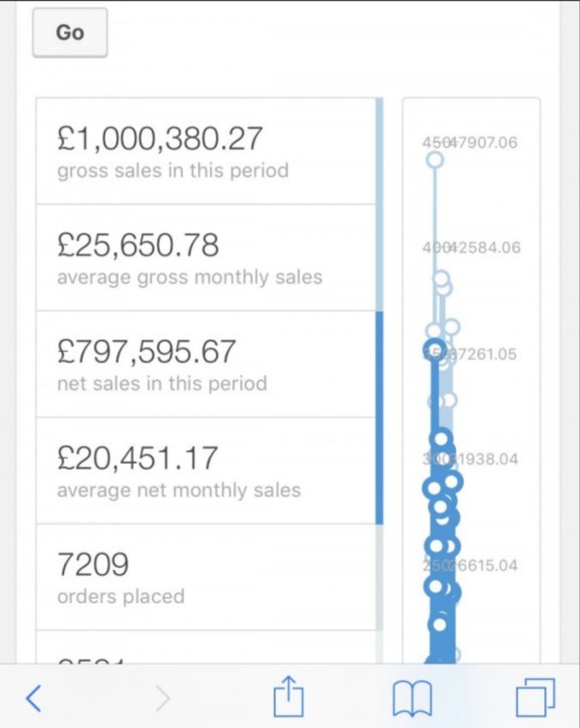Open the Safari share sheet icon
580x728 pixels.
click(288, 696)
